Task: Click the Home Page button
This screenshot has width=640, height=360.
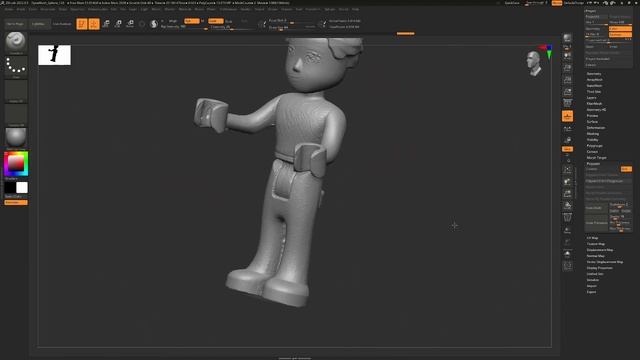Action: (15, 24)
